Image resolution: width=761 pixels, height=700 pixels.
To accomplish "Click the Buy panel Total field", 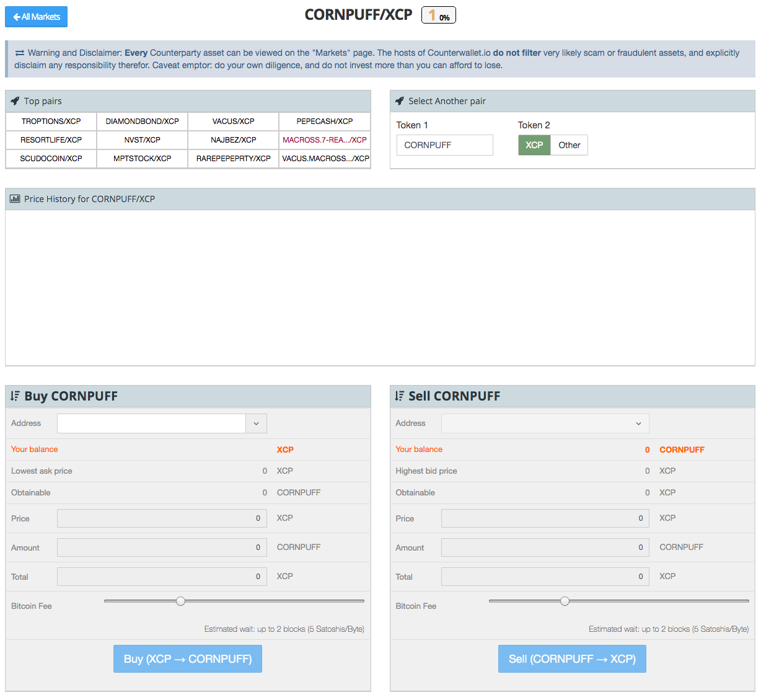I will click(162, 577).
